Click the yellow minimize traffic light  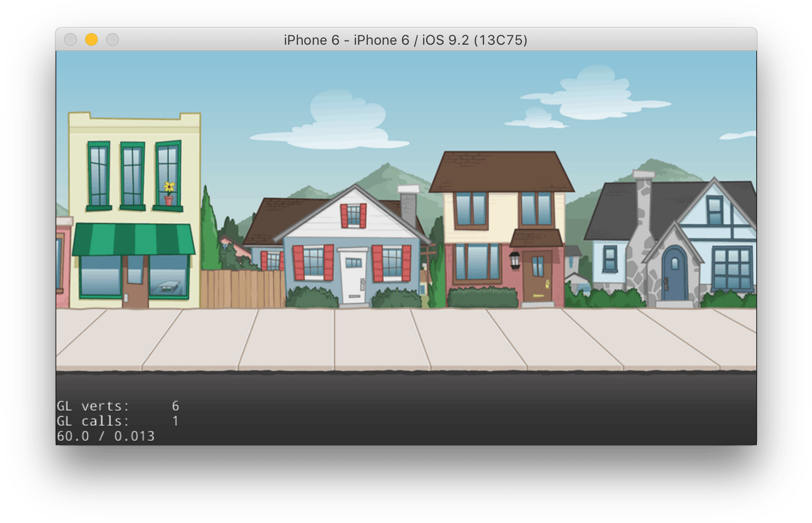click(91, 39)
